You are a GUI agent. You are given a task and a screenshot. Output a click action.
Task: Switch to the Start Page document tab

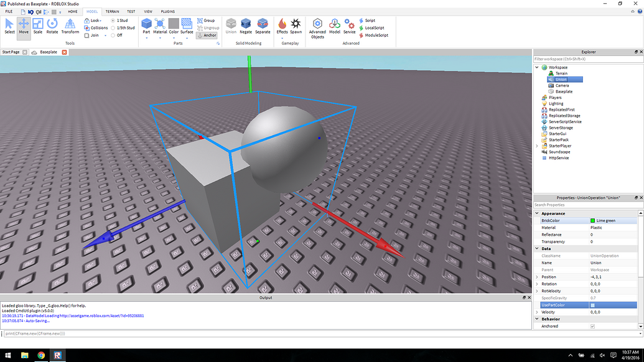11,52
